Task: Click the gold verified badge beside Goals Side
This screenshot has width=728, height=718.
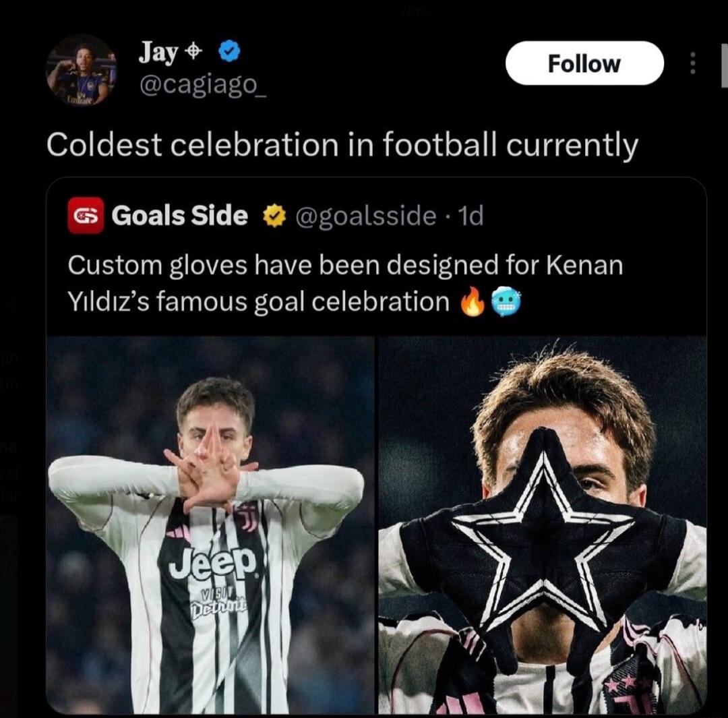Action: click(272, 216)
